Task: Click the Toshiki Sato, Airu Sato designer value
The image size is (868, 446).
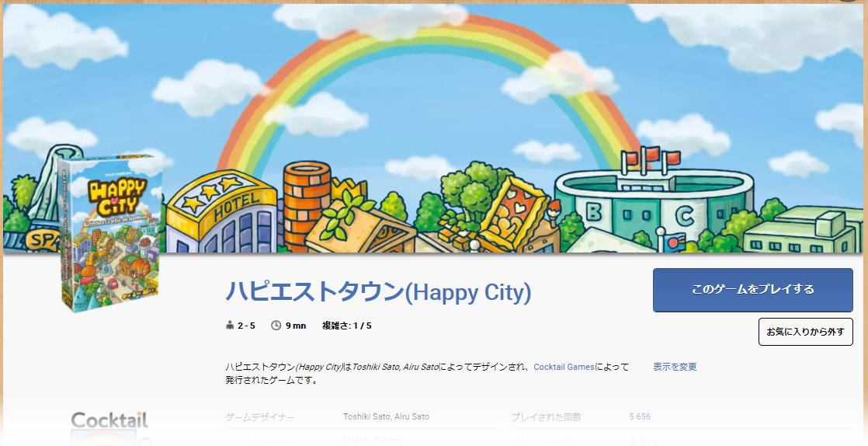Action: click(x=386, y=416)
